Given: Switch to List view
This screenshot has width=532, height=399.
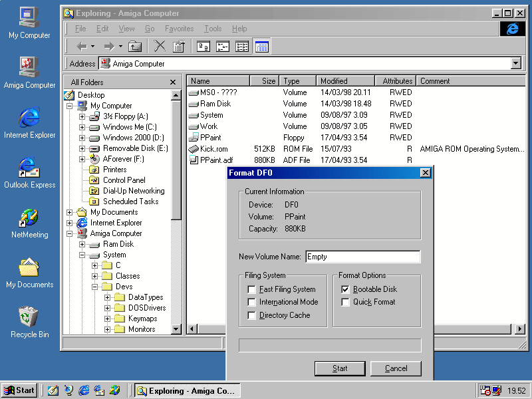Looking at the screenshot, I should (x=242, y=46).
